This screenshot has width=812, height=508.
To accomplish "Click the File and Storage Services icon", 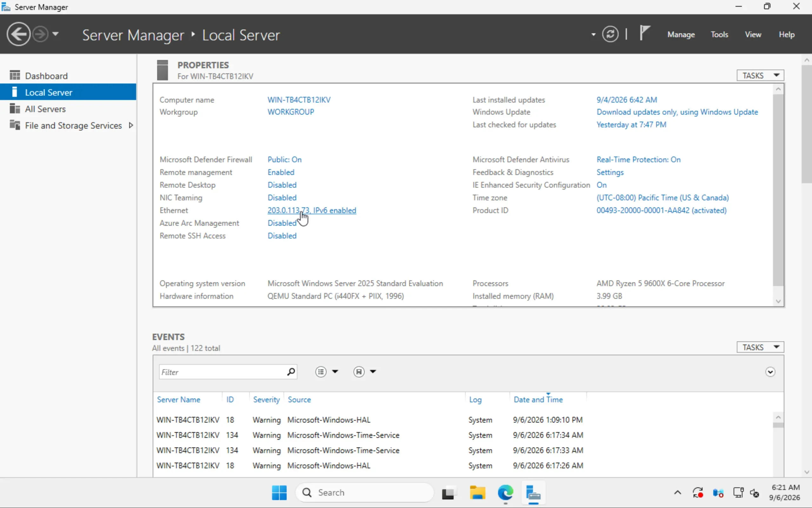I will click(x=15, y=125).
